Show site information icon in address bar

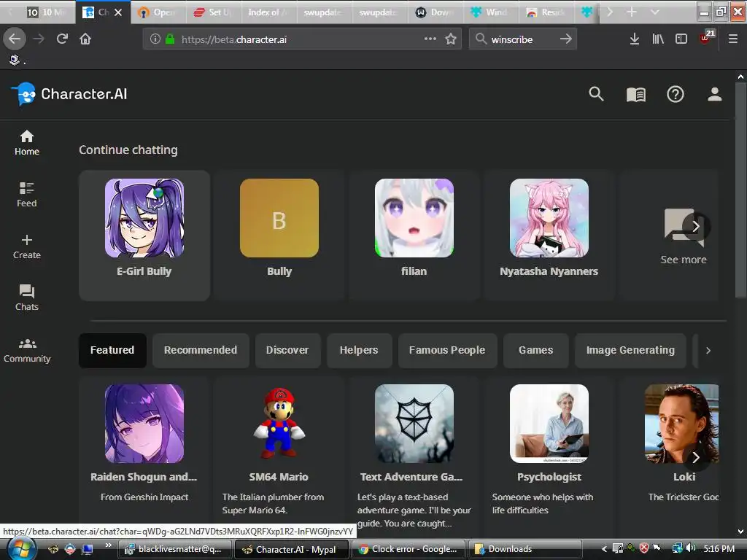coord(155,39)
